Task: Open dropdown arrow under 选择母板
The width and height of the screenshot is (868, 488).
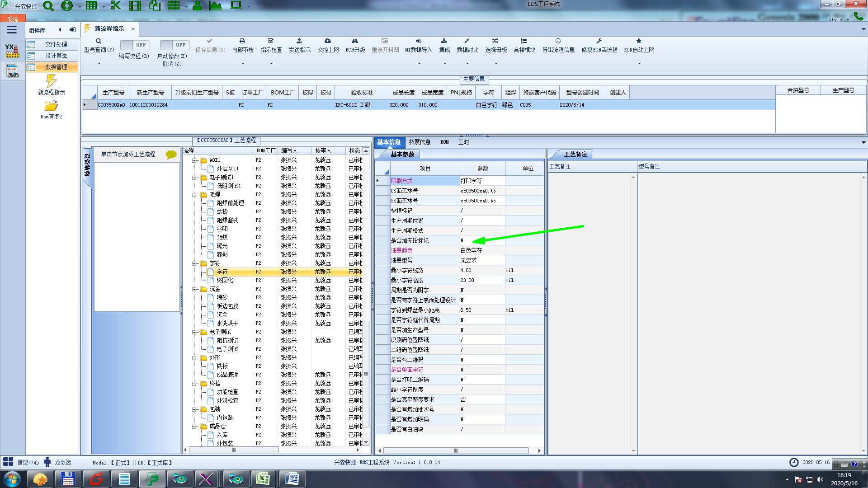Action: tap(496, 63)
